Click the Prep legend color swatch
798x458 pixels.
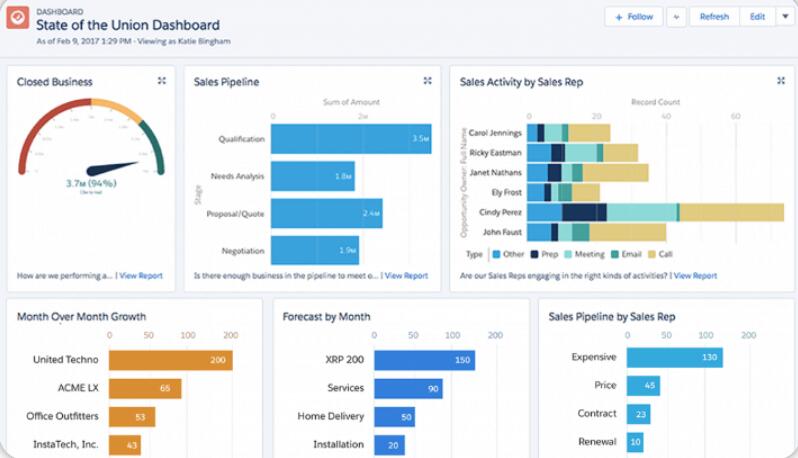coord(535,255)
